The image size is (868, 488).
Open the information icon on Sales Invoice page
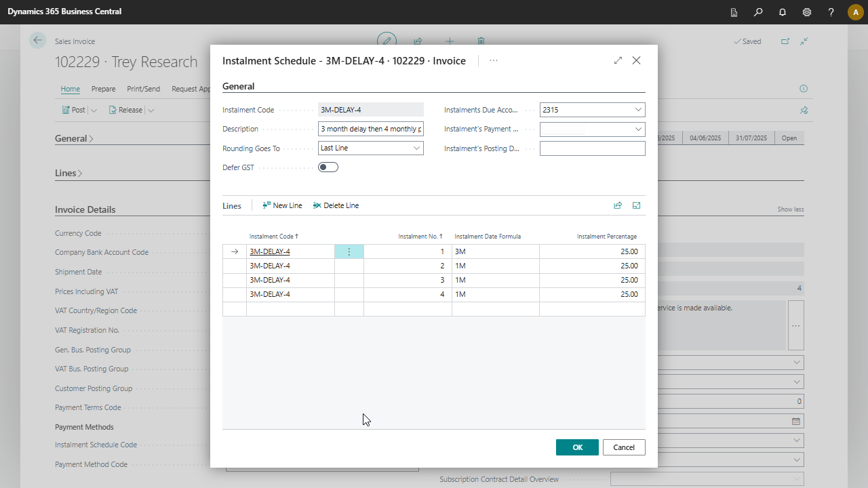[804, 89]
